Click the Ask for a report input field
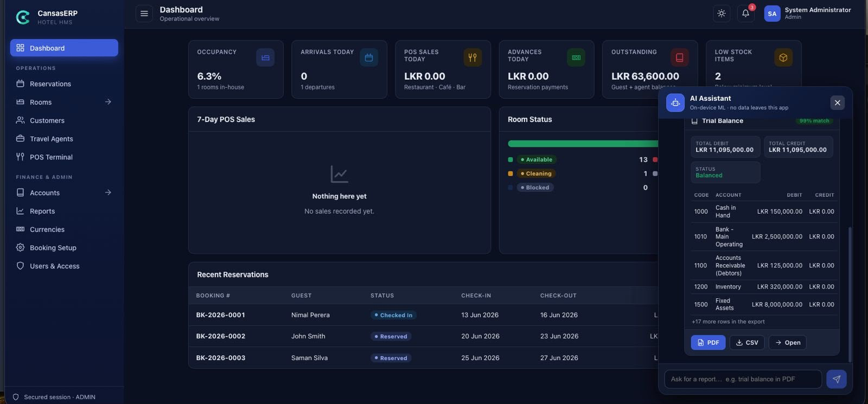 (x=743, y=379)
